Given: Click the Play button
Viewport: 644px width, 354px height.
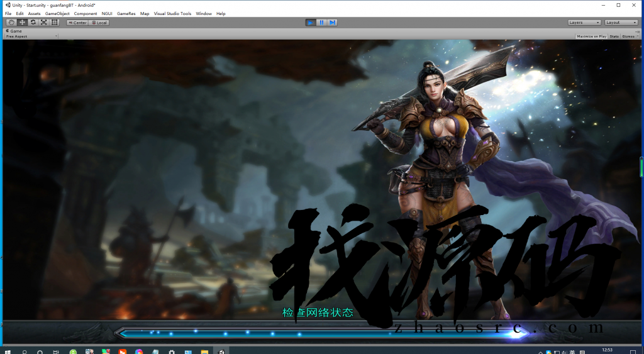Looking at the screenshot, I should pyautogui.click(x=311, y=23).
